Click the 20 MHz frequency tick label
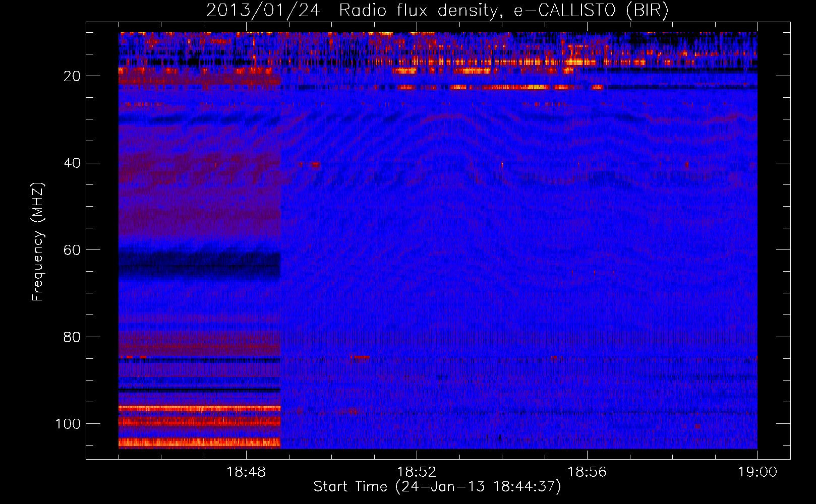This screenshot has height=504, width=816. [72, 76]
